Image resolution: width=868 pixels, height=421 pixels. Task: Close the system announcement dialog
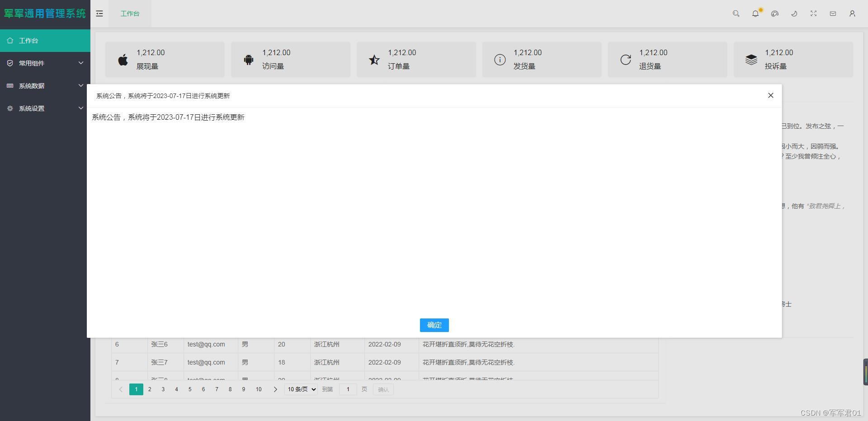(771, 95)
